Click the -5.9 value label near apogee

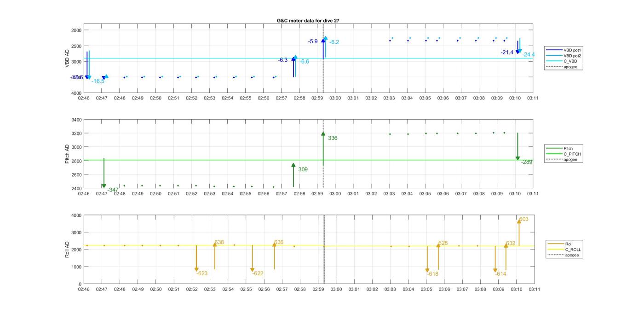pyautogui.click(x=313, y=41)
